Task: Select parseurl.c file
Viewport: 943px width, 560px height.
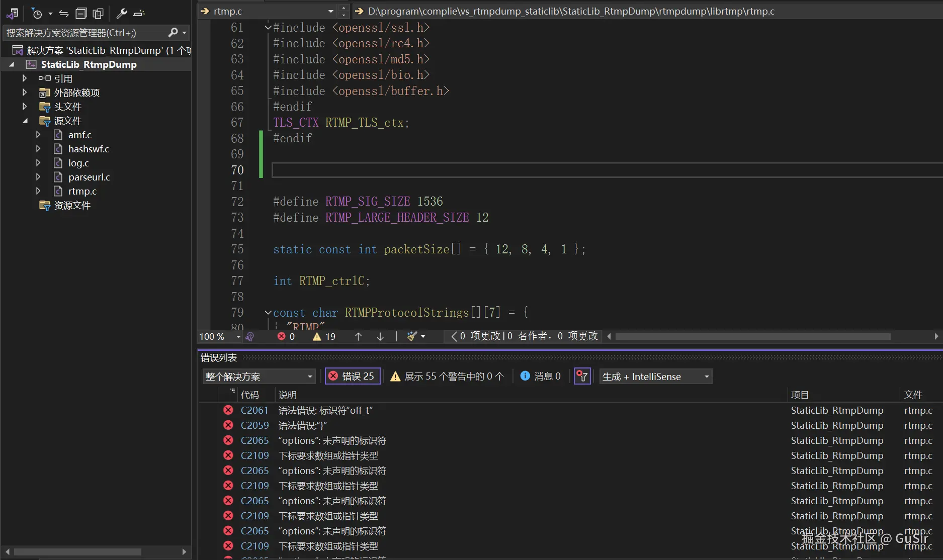Action: tap(89, 177)
